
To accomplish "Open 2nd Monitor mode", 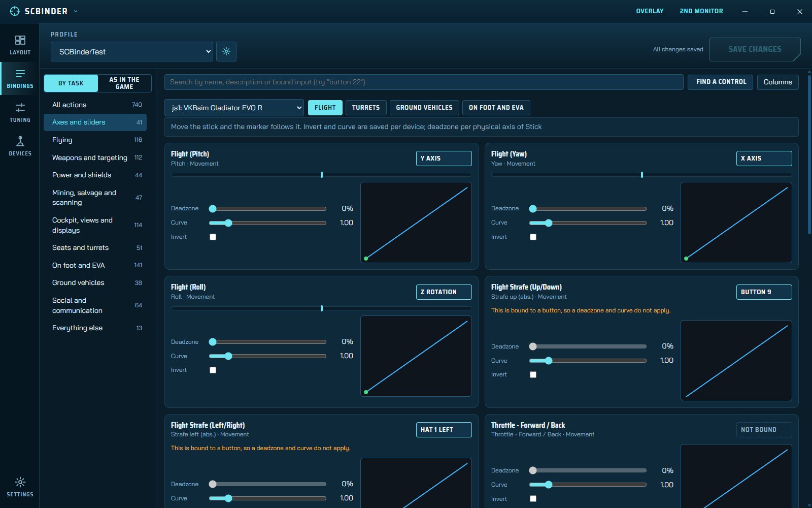I will pos(701,11).
